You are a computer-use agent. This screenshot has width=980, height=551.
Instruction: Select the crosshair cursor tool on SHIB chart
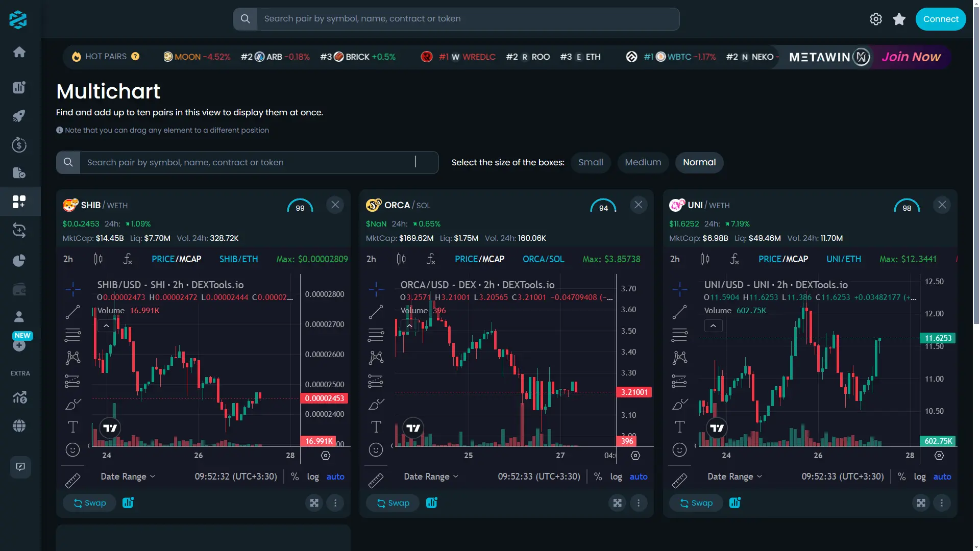click(x=73, y=289)
